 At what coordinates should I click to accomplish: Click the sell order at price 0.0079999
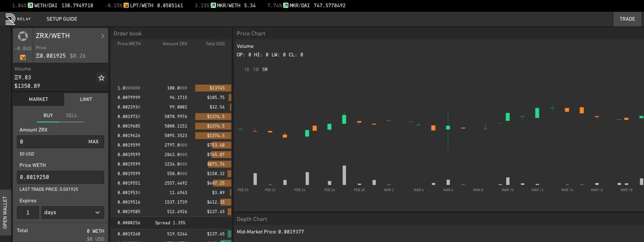point(171,97)
